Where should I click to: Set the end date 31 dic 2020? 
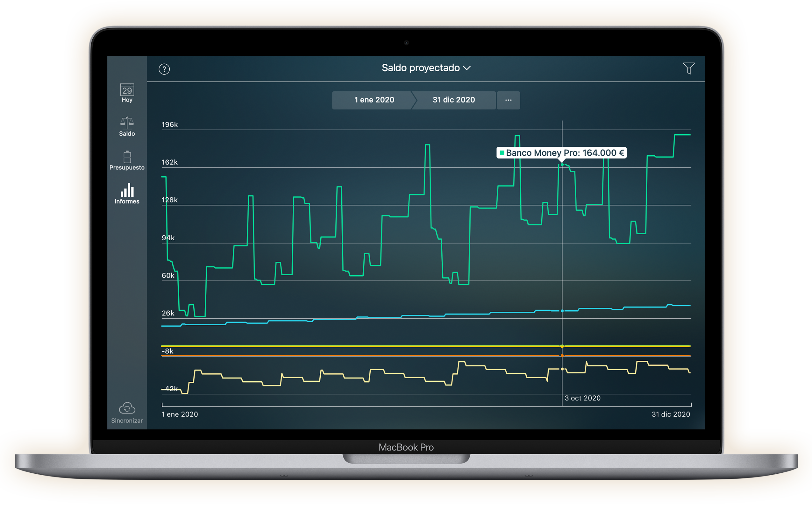click(453, 100)
